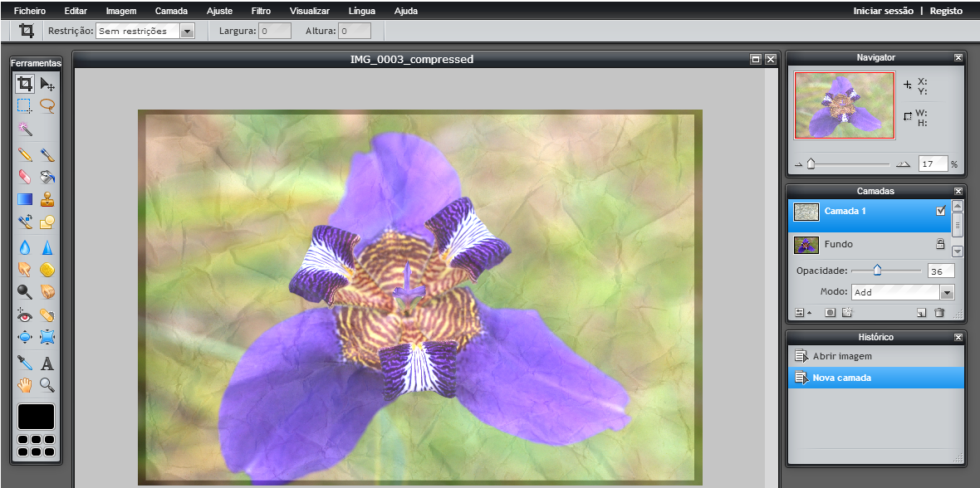Click the Opacidade value field showing 36

tap(941, 271)
